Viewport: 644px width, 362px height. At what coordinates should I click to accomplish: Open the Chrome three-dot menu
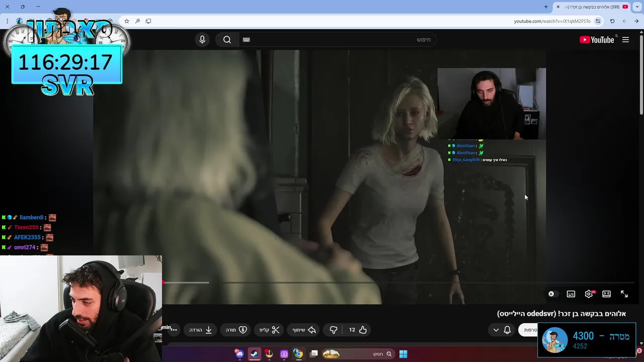coord(7,21)
